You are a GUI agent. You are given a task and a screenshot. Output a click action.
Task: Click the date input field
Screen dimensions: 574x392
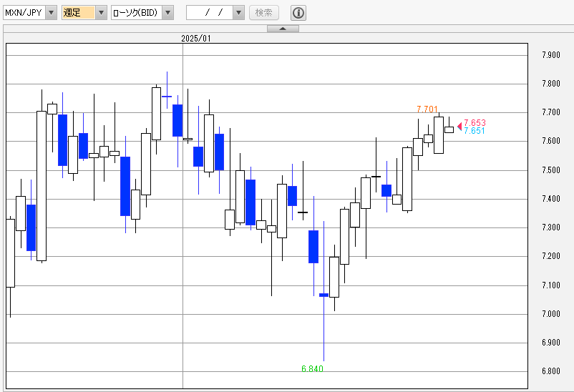coord(210,13)
